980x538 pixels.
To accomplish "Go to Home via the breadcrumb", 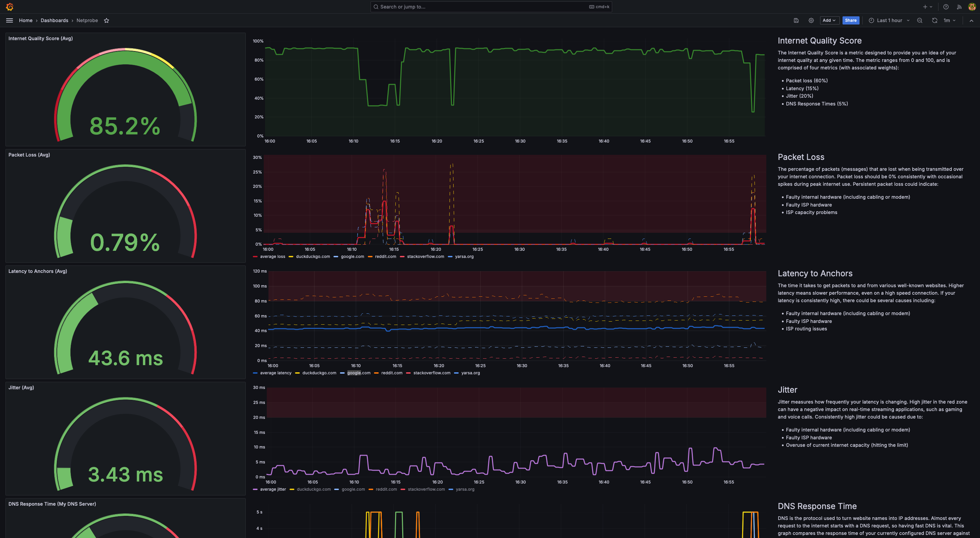I will (x=26, y=20).
